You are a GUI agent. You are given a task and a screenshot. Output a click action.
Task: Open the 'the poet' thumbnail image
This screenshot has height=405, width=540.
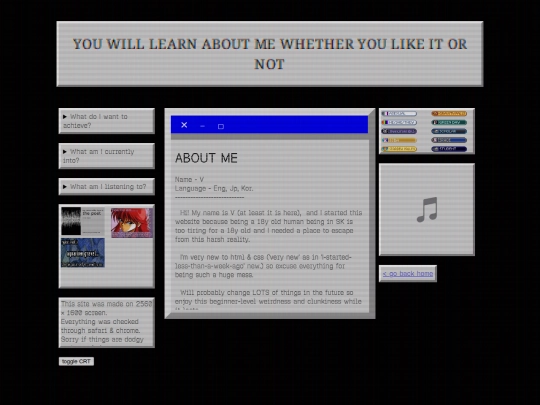[x=83, y=221]
